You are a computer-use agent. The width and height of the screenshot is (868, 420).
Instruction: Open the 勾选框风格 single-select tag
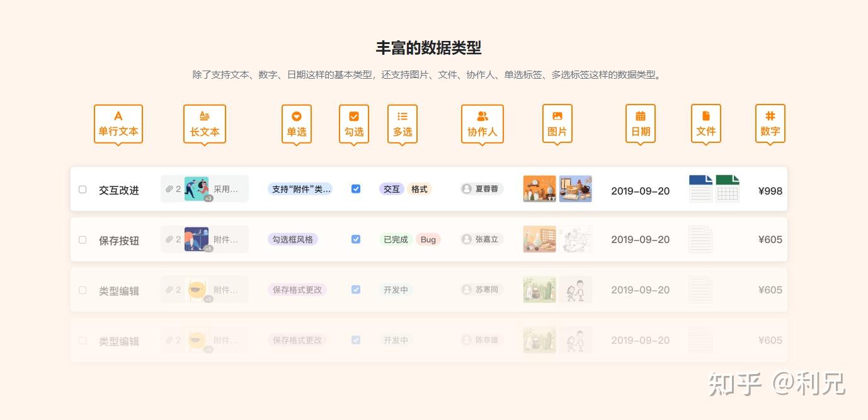click(293, 239)
